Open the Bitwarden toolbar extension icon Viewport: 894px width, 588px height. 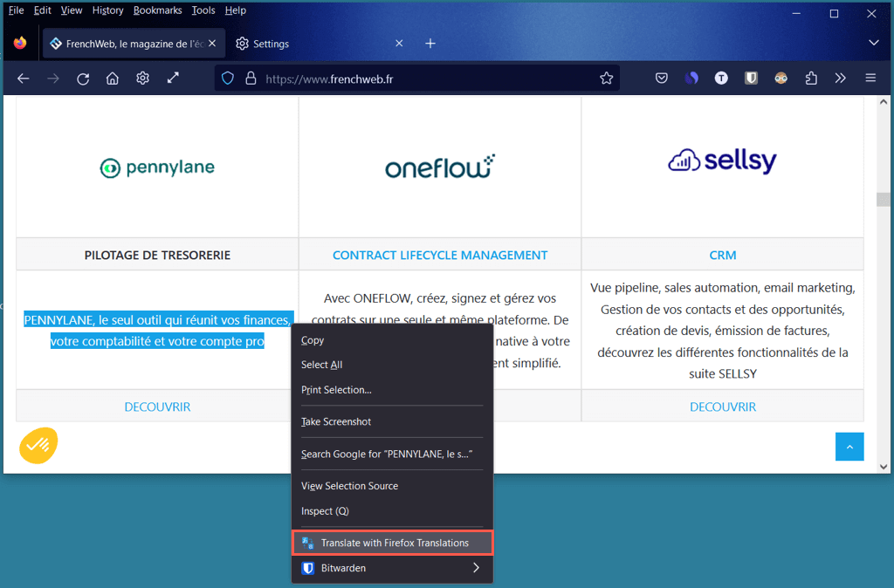click(x=751, y=79)
